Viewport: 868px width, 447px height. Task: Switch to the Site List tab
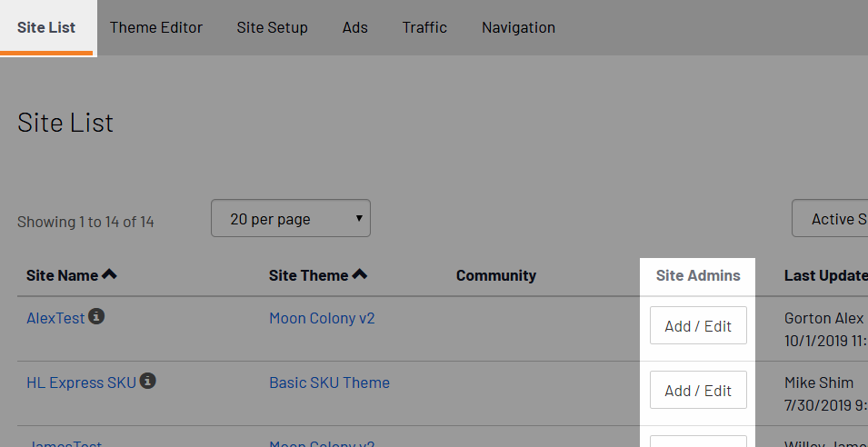tap(46, 27)
